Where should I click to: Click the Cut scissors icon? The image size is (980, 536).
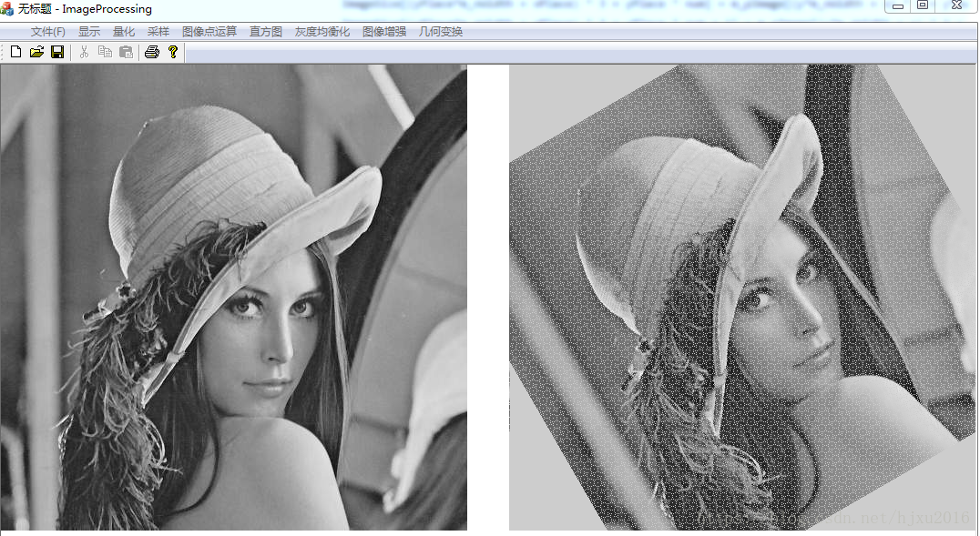click(85, 52)
